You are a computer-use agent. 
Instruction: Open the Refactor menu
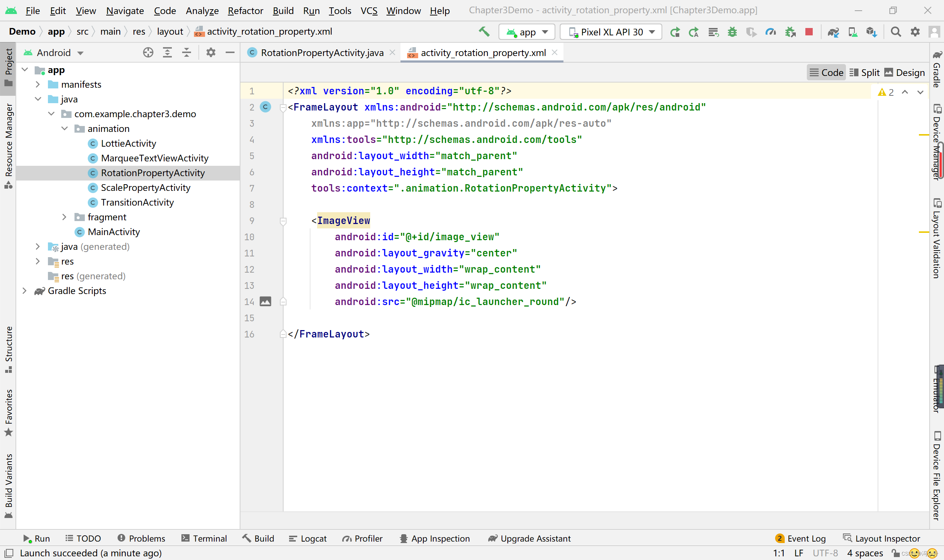[245, 11]
